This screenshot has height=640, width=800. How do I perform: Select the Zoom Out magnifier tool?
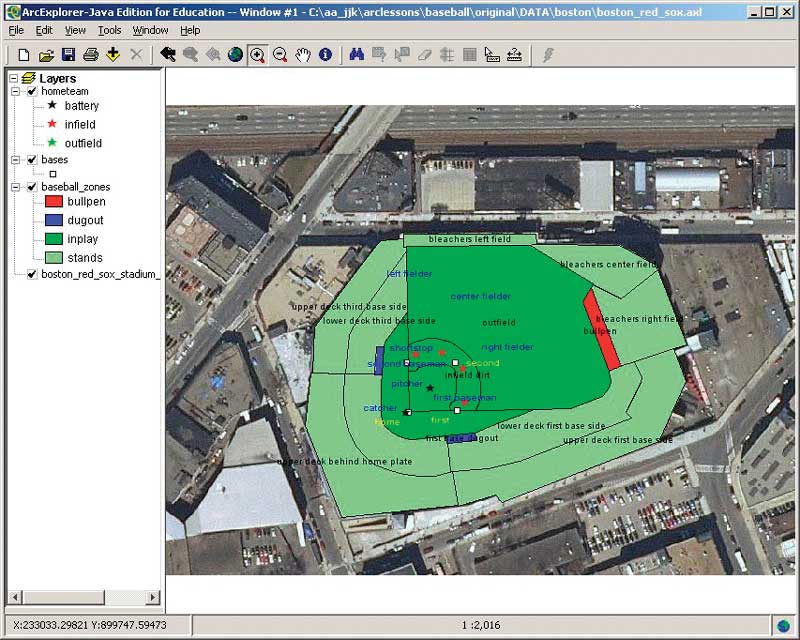click(280, 55)
